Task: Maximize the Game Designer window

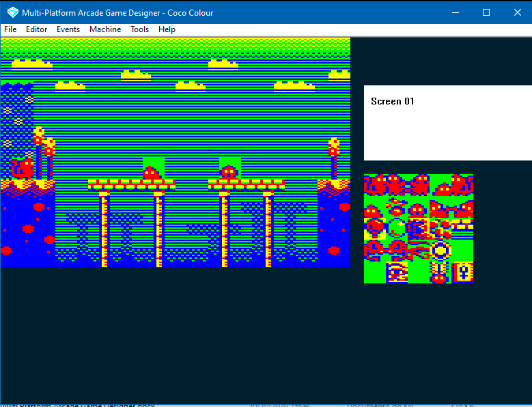Action: (486, 12)
